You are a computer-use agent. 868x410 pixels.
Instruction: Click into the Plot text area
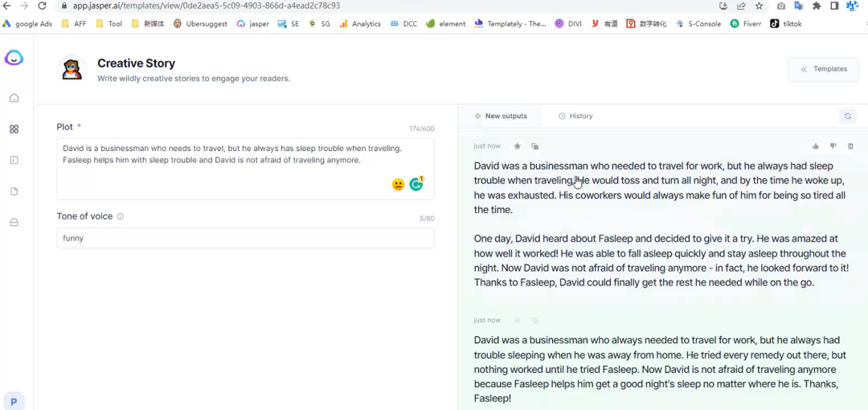(245, 169)
